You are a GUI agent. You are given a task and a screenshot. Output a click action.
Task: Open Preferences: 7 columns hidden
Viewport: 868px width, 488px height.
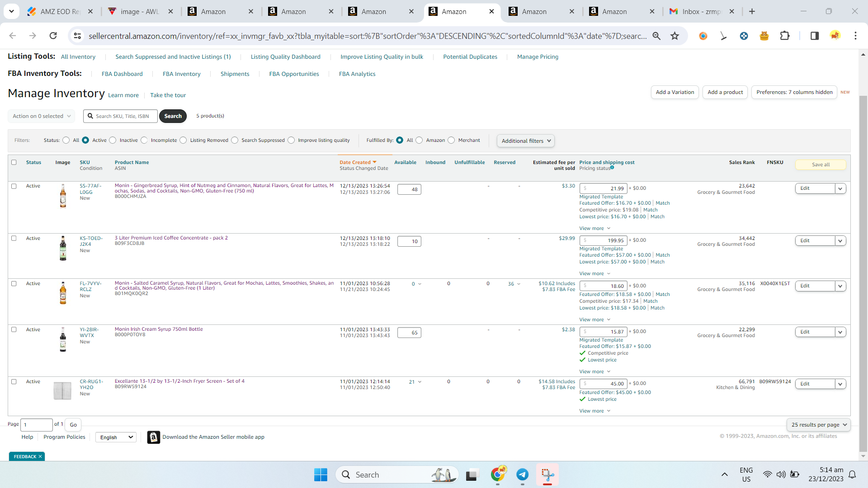794,92
